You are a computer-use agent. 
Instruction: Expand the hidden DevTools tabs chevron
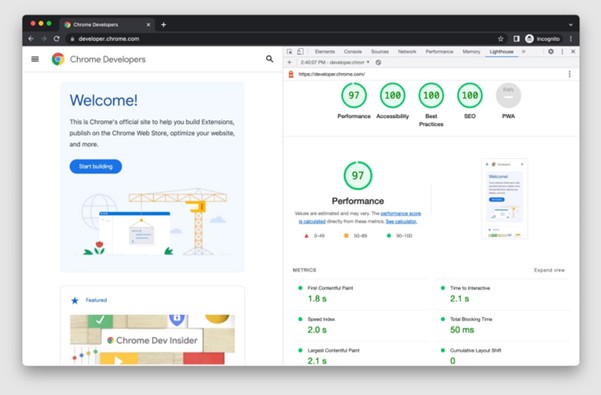point(524,51)
